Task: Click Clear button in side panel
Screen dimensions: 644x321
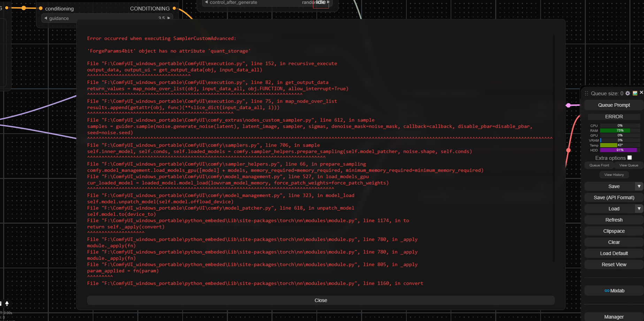Action: click(x=614, y=242)
